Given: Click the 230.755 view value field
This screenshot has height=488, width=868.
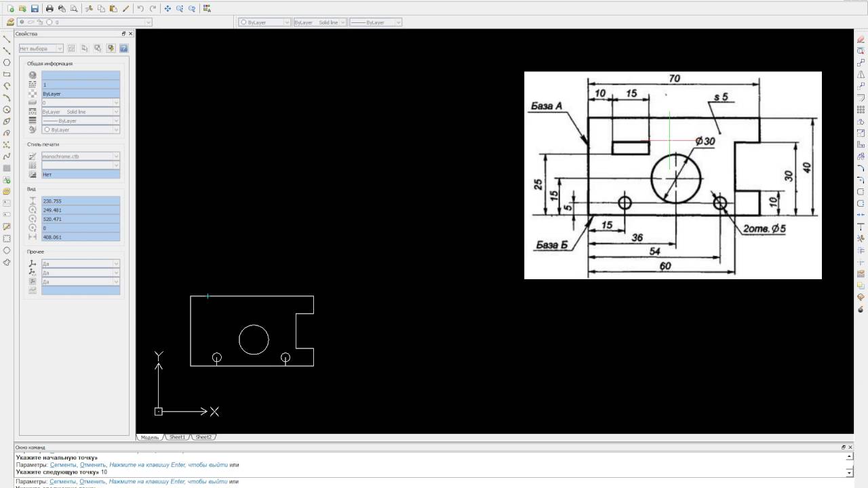Looking at the screenshot, I should (81, 201).
